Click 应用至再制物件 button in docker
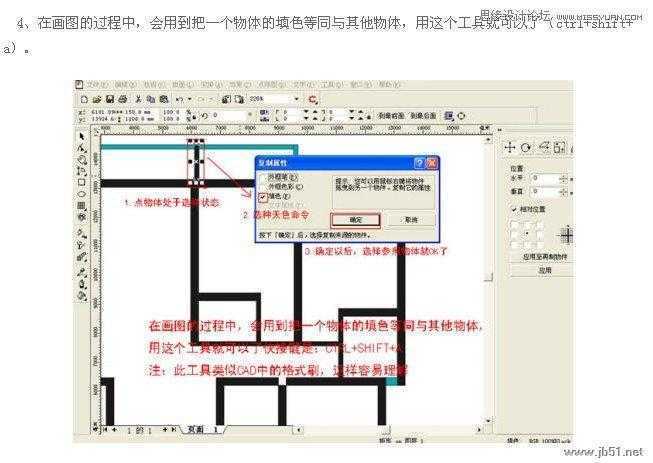 (544, 257)
